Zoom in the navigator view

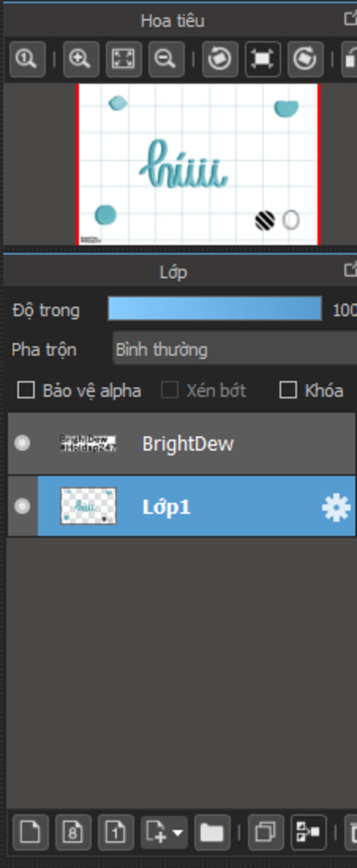click(81, 59)
